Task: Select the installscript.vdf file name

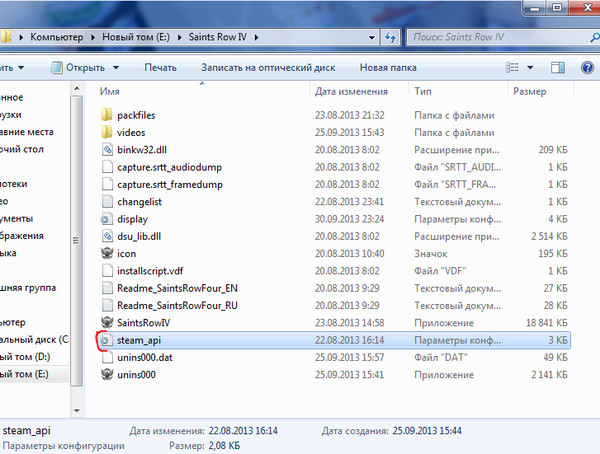Action: tap(150, 271)
